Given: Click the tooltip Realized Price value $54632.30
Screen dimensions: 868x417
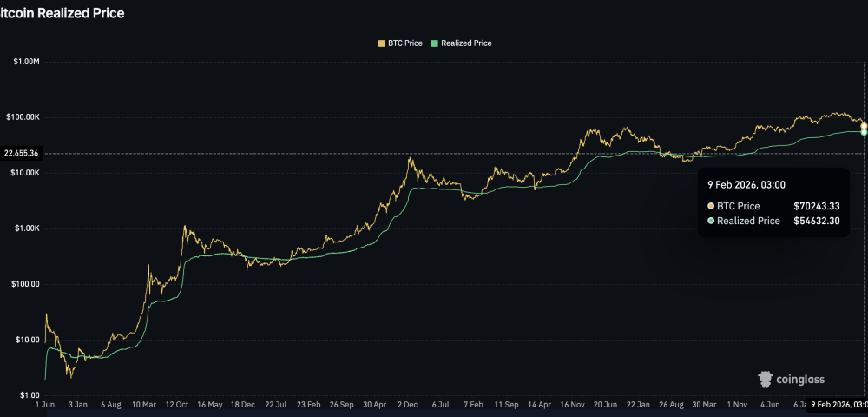Looking at the screenshot, I should click(x=817, y=221).
